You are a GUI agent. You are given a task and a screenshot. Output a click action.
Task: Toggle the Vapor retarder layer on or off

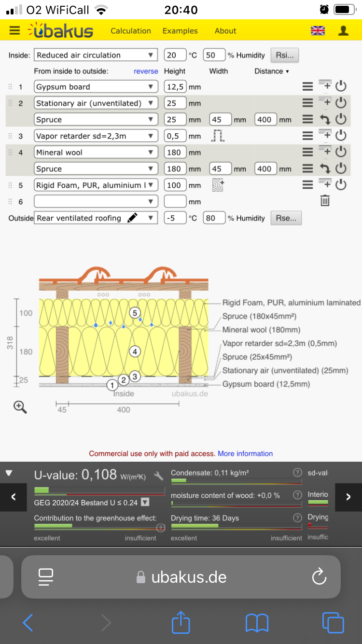tap(341, 136)
